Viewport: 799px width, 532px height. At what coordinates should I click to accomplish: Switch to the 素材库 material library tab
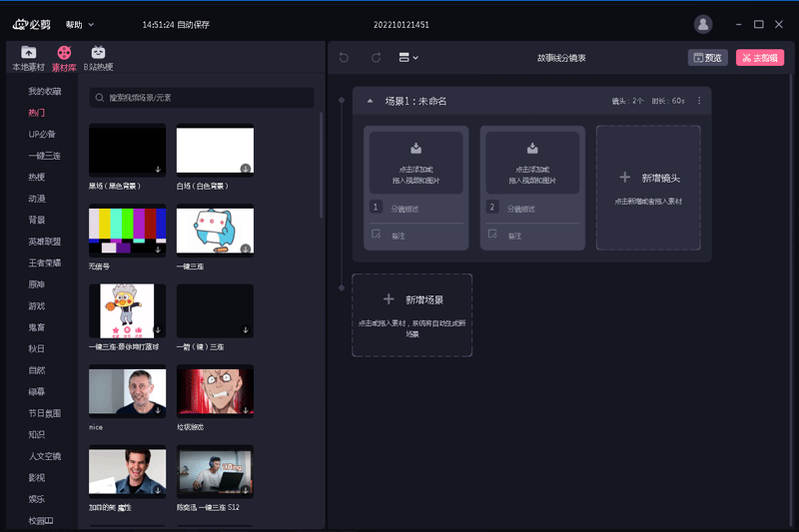point(64,59)
